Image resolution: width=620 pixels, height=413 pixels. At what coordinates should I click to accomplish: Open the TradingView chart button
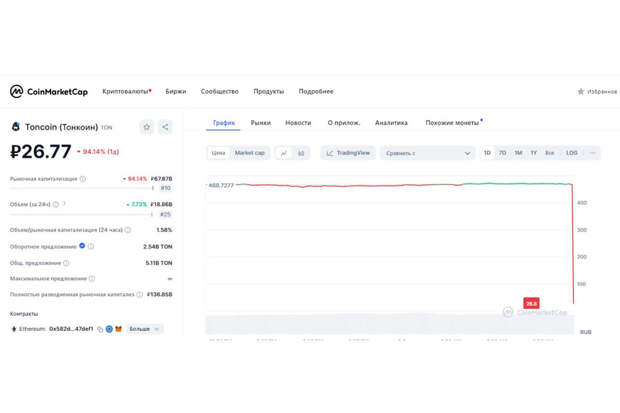pyautogui.click(x=348, y=153)
